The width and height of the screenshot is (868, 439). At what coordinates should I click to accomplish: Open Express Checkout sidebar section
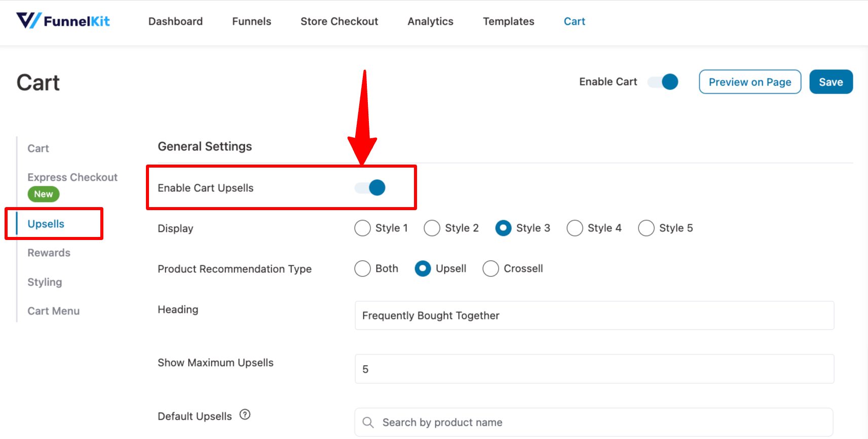72,177
